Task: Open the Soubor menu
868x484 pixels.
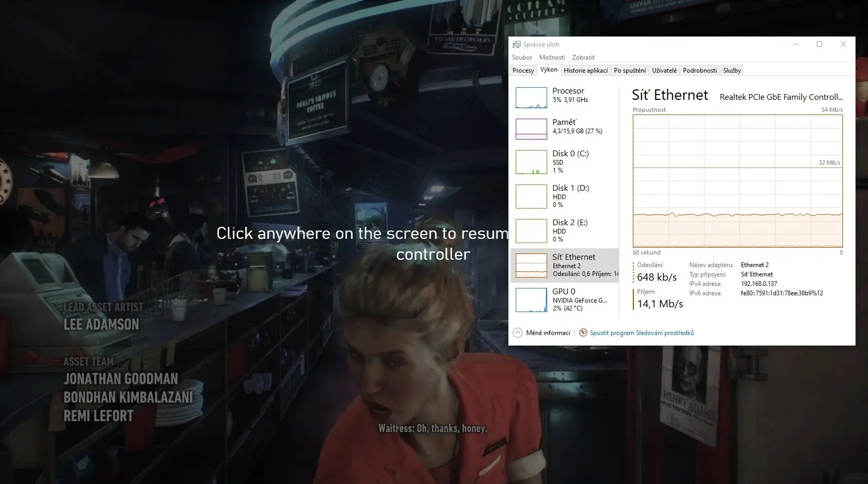Action: 522,57
